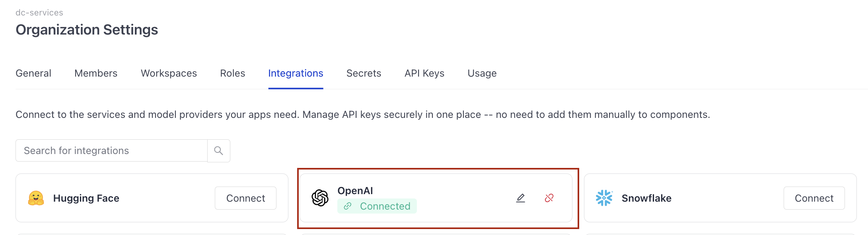Open the Members tab
The height and width of the screenshot is (235, 868).
pyautogui.click(x=95, y=73)
